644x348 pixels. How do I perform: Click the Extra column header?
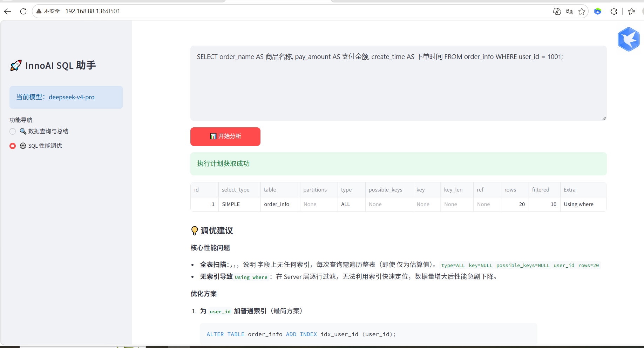point(583,190)
